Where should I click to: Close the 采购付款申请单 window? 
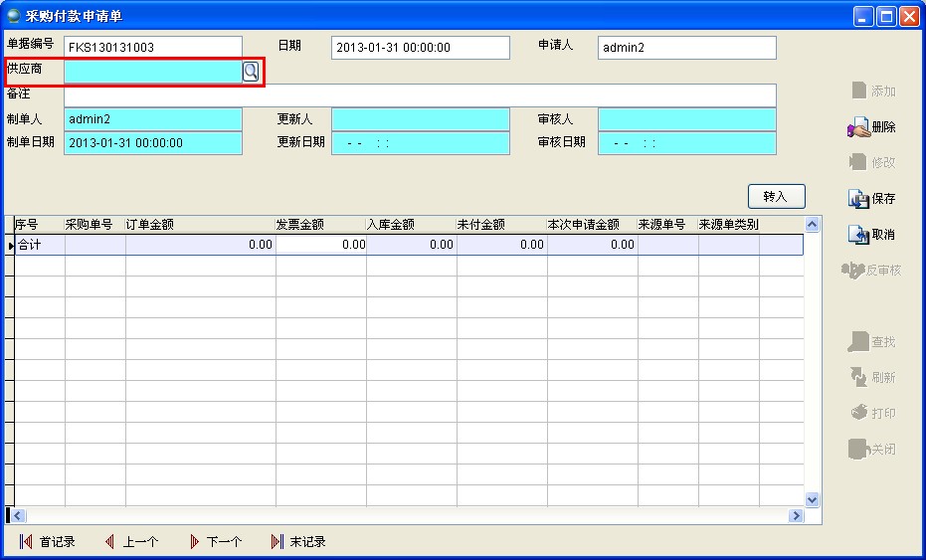point(909,16)
